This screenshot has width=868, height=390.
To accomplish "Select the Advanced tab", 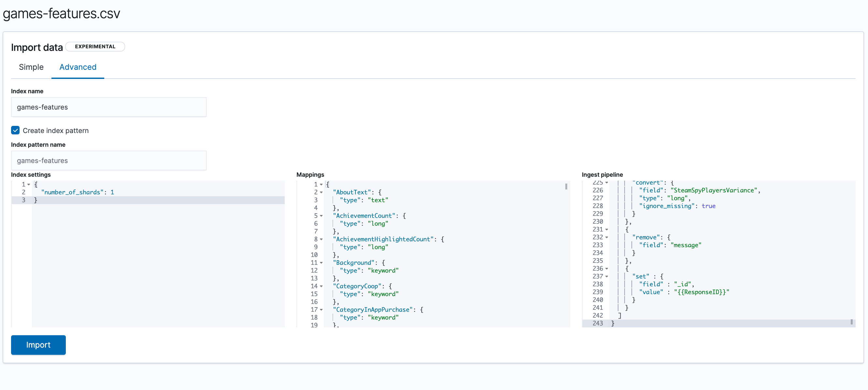I will (78, 67).
